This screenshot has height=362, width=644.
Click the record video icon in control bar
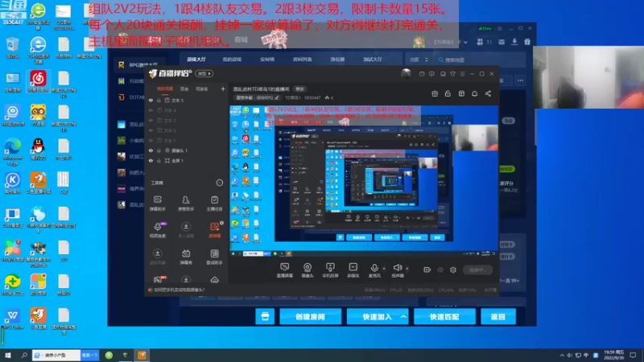click(x=427, y=269)
